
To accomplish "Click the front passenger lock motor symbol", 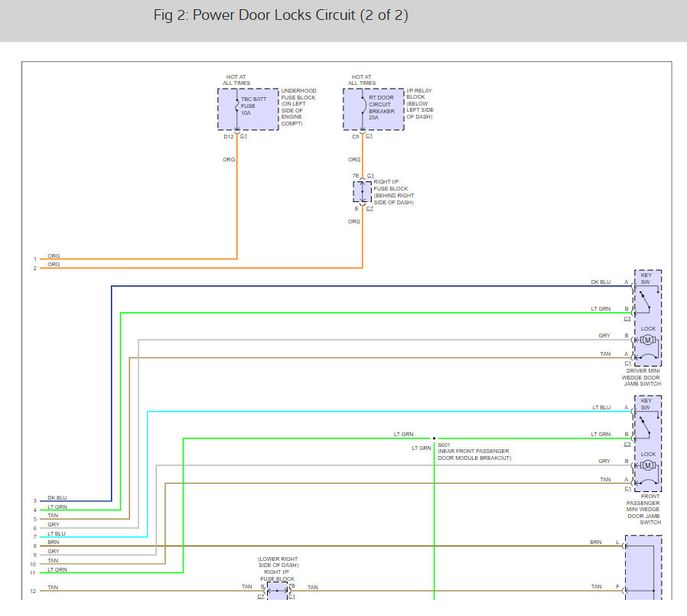I will (x=647, y=465).
